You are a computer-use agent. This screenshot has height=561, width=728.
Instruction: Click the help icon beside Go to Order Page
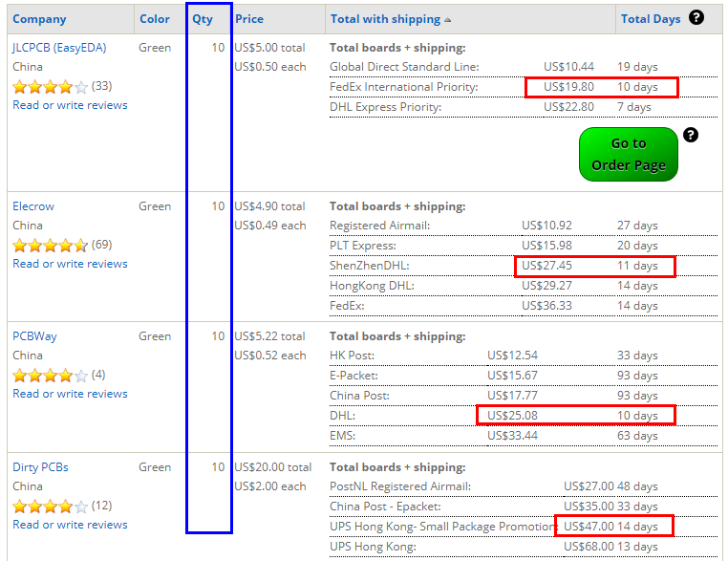691,135
